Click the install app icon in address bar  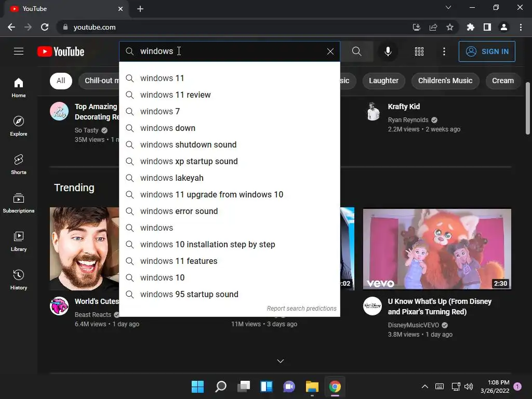(416, 27)
